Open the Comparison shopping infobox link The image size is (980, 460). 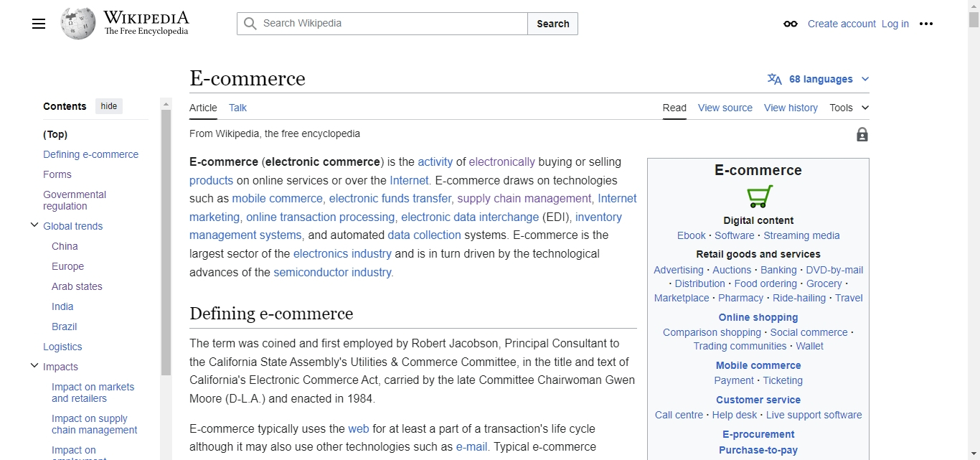click(x=712, y=332)
